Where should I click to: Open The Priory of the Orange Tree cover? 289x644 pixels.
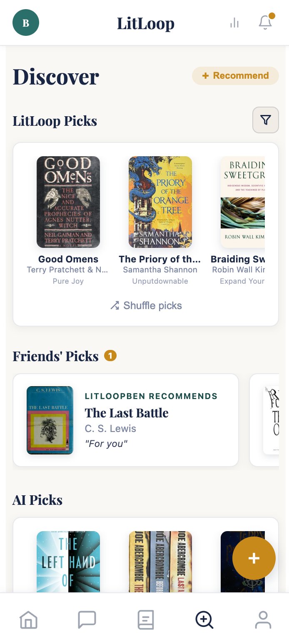pos(160,202)
